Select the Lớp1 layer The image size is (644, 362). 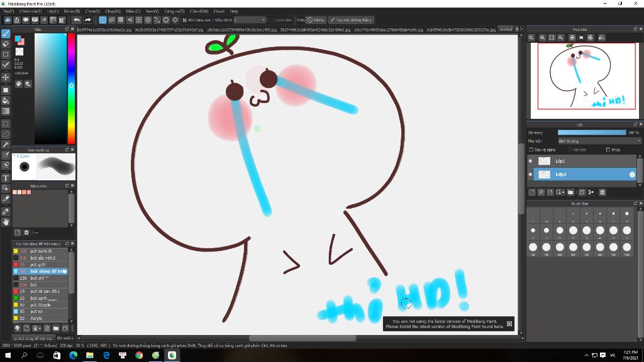pyautogui.click(x=585, y=162)
